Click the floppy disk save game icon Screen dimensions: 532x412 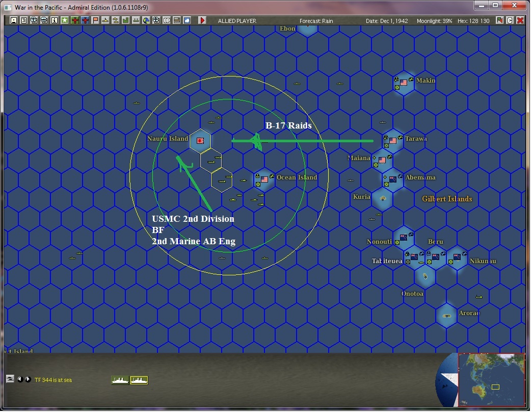click(x=14, y=20)
